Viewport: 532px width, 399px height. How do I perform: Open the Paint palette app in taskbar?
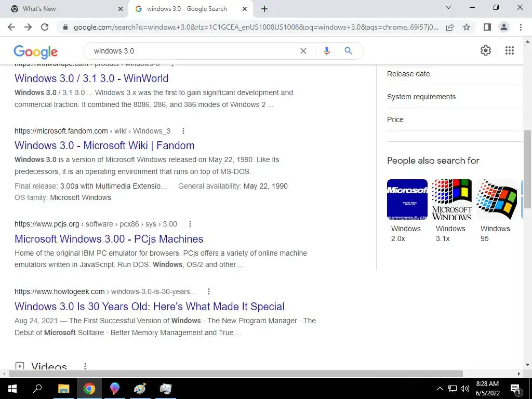coord(140,389)
